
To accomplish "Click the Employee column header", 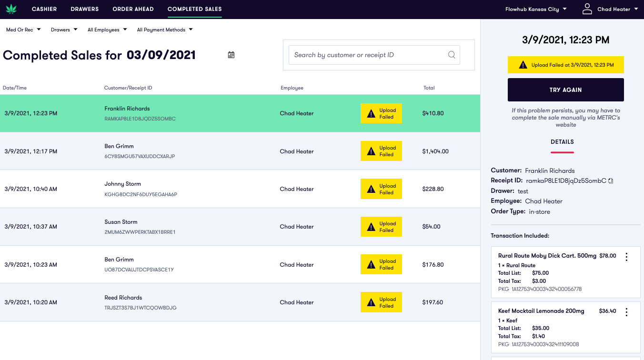I will 292,88.
